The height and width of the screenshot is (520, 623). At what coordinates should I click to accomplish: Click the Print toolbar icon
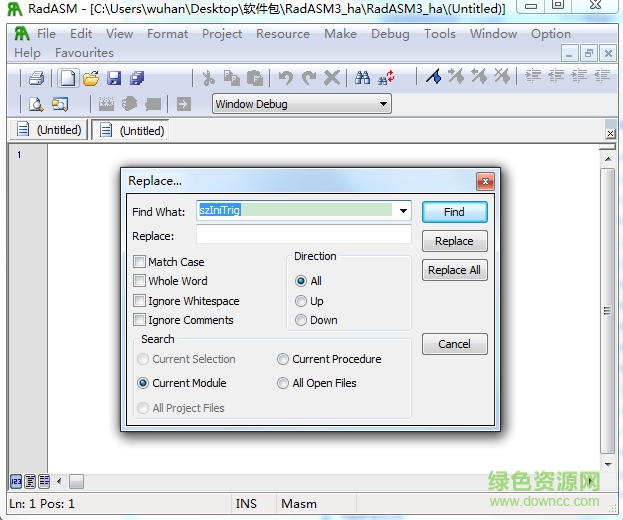coord(37,77)
